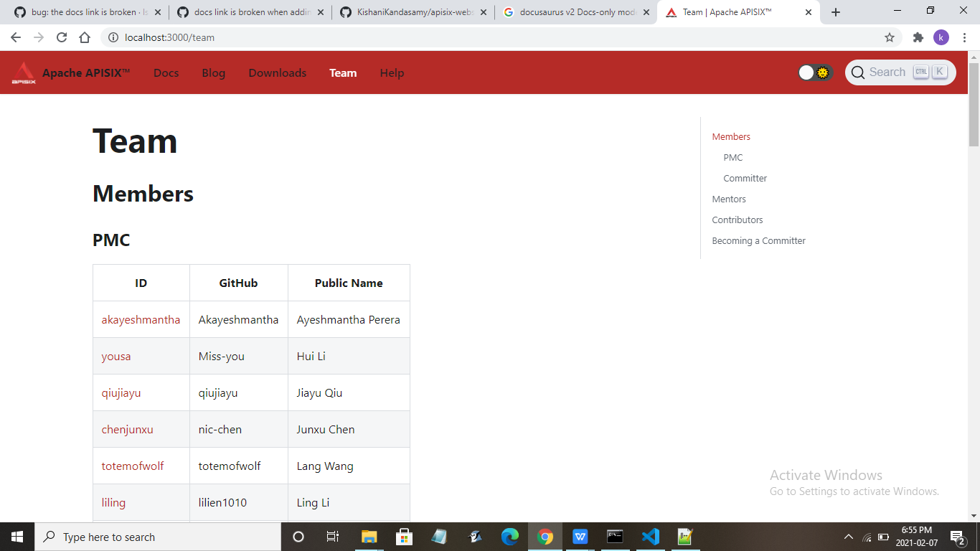Click Apache APISIX brand title
Screen dimensions: 980x551
86,73
